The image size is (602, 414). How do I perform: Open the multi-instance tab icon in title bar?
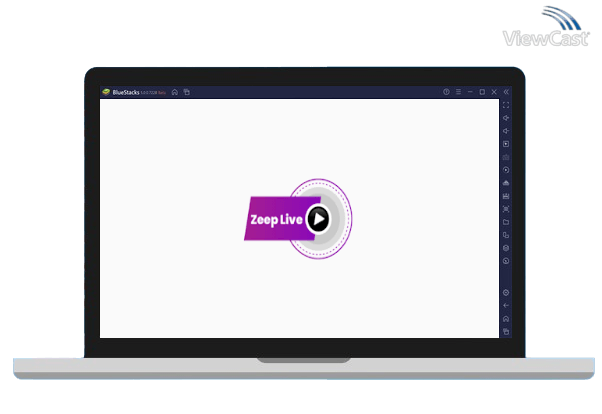(187, 92)
